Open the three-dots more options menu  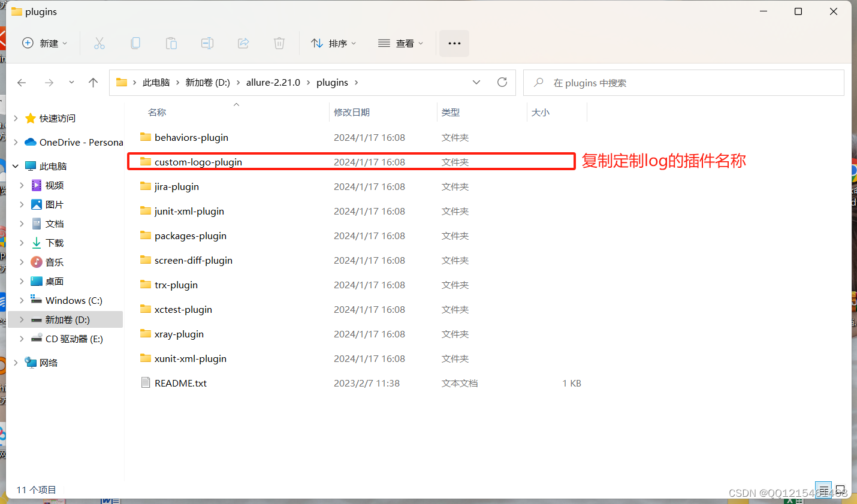coord(454,43)
